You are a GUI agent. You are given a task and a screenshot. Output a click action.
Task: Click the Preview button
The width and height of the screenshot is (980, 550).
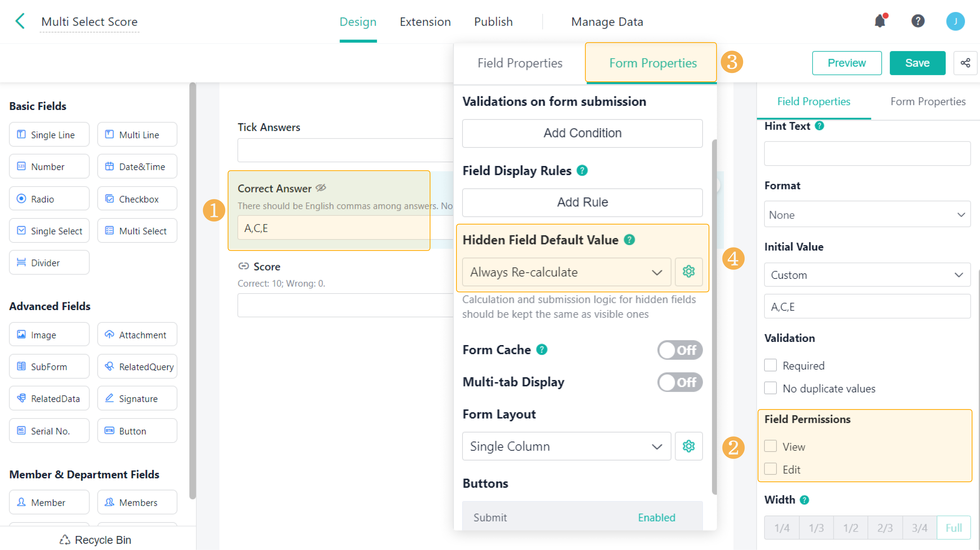846,63
